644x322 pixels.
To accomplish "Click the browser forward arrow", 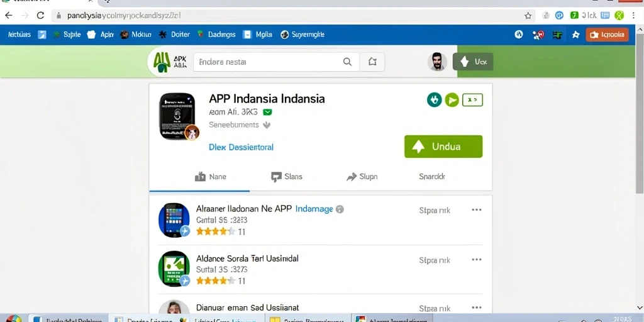I will pyautogui.click(x=25, y=16).
